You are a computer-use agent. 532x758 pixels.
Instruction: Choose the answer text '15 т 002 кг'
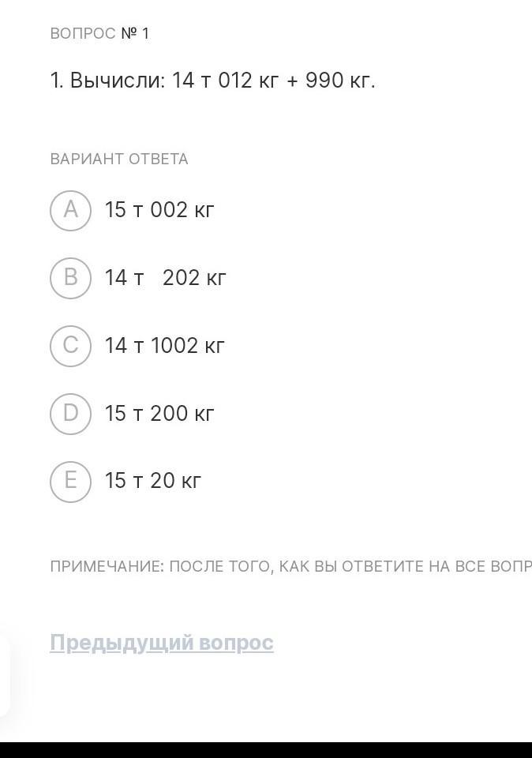pyautogui.click(x=159, y=210)
